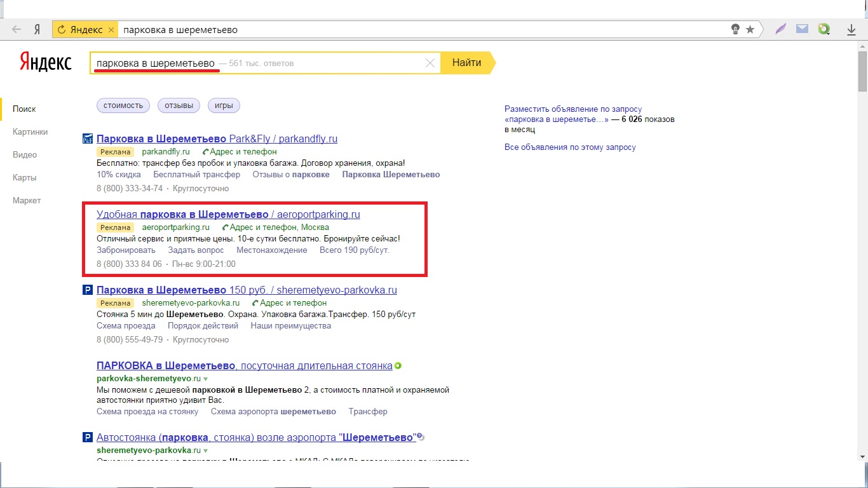Switch to Маркет search
The image size is (868, 488).
click(x=27, y=201)
